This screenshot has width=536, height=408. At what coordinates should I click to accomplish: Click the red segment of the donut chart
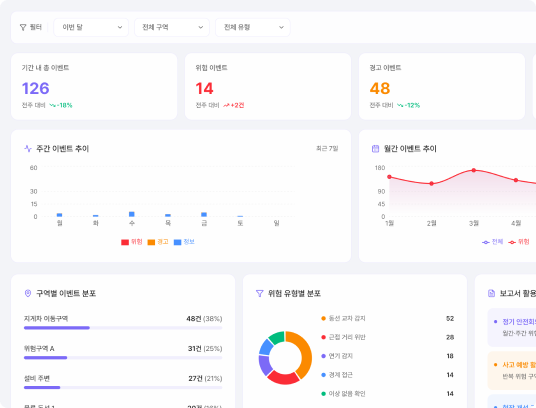point(283,378)
